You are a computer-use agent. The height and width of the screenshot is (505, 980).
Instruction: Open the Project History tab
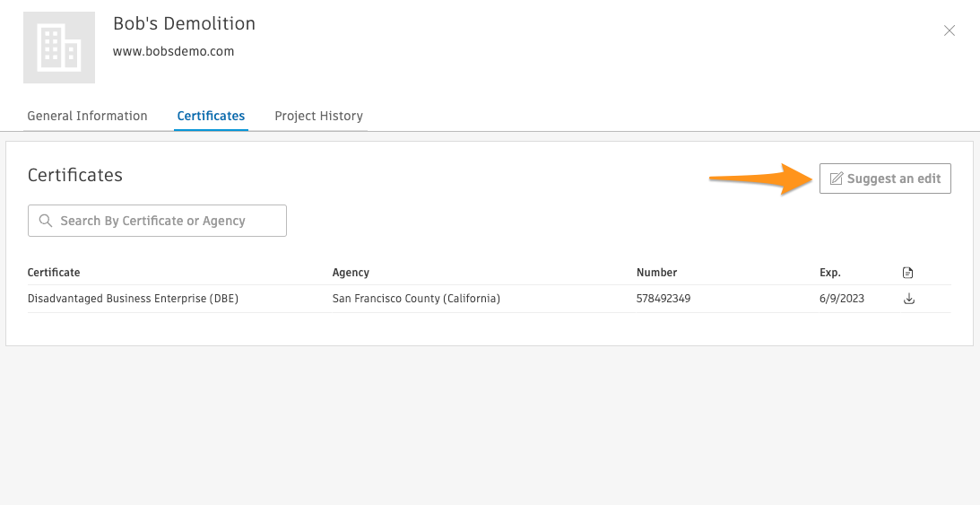coord(318,116)
